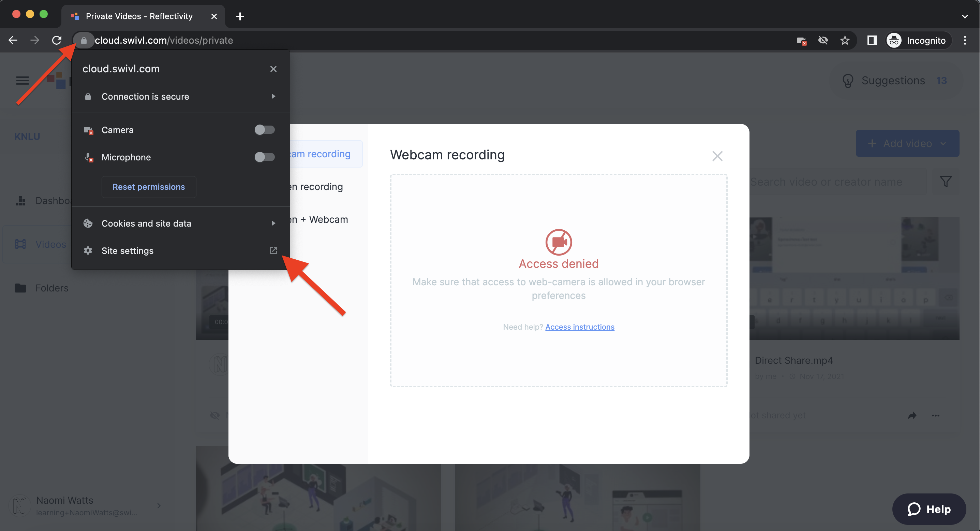Open Site settings
Viewport: 980px width, 531px height.
click(x=181, y=251)
